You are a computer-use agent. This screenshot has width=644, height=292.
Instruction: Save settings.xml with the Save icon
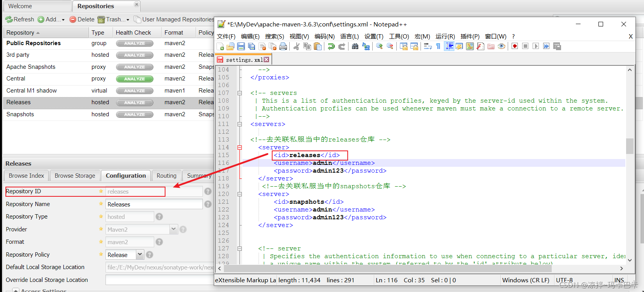241,46
